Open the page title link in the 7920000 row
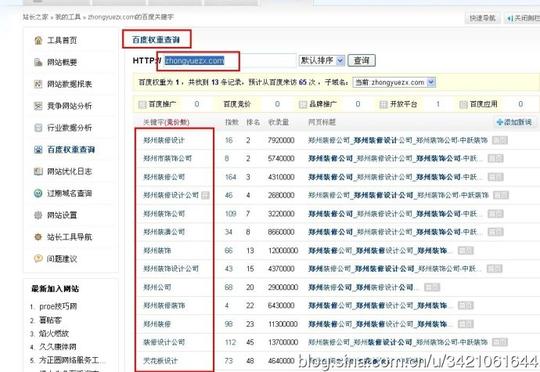This screenshot has width=540, height=372. [x=398, y=140]
